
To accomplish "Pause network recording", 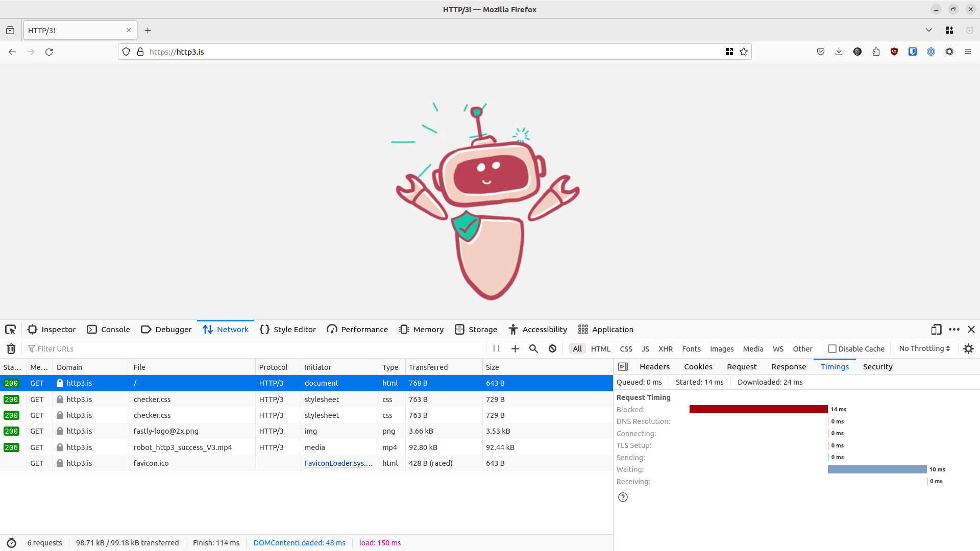I will pos(496,348).
